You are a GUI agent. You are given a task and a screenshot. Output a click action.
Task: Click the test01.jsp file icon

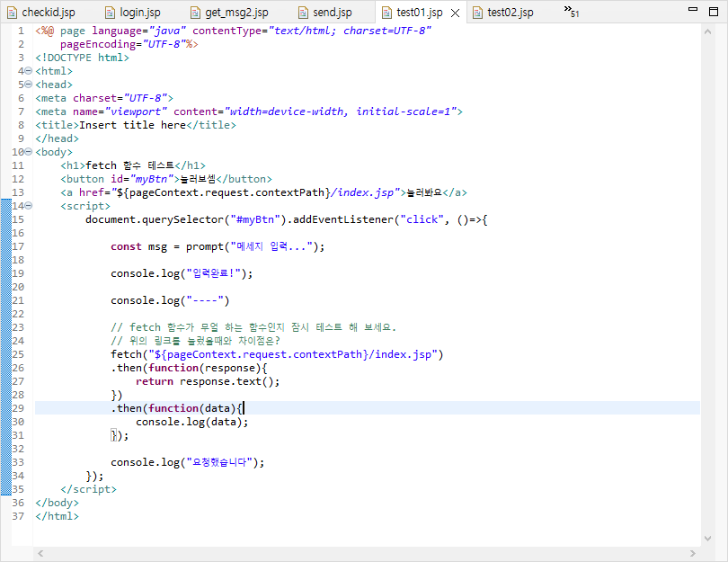(386, 13)
